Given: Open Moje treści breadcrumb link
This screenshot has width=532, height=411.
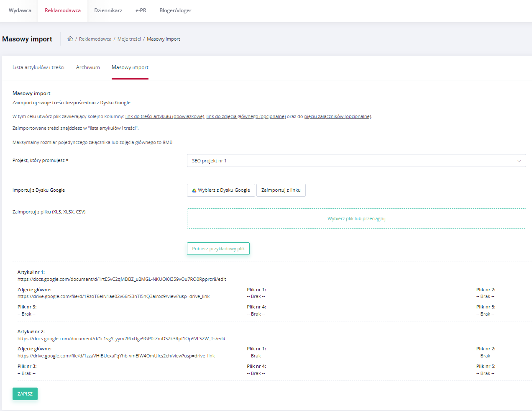Looking at the screenshot, I should point(129,39).
